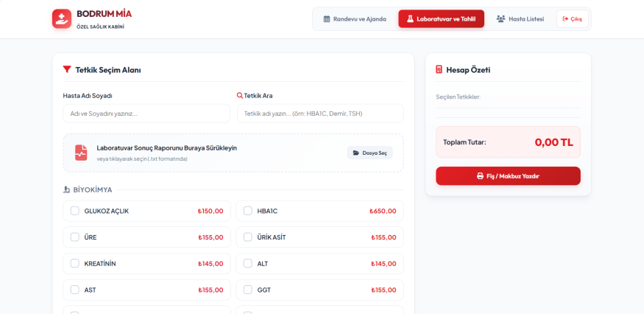Select the Laboratuvar ve Tahlil tab
Viewport: 644px width, 314px height.
click(441, 19)
